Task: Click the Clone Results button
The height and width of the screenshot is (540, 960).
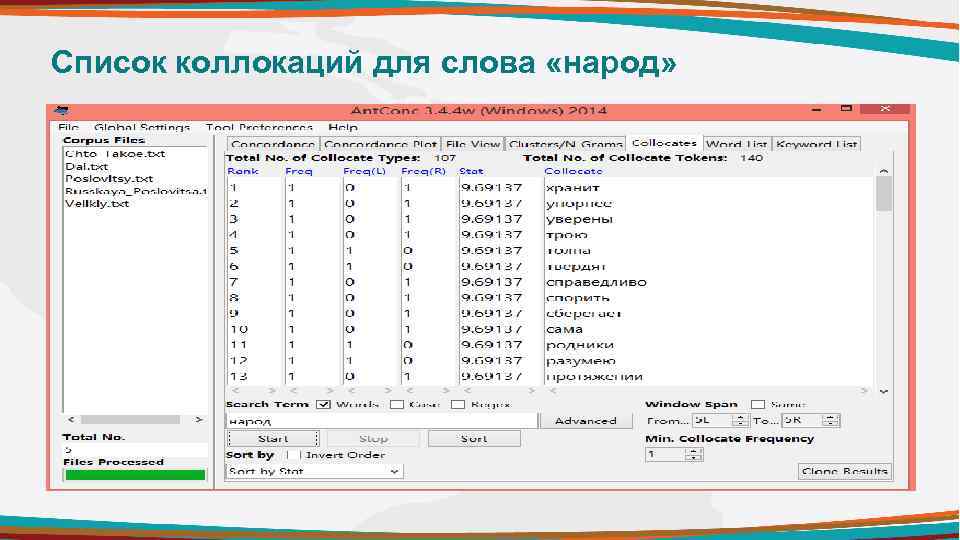Action: coord(845,471)
